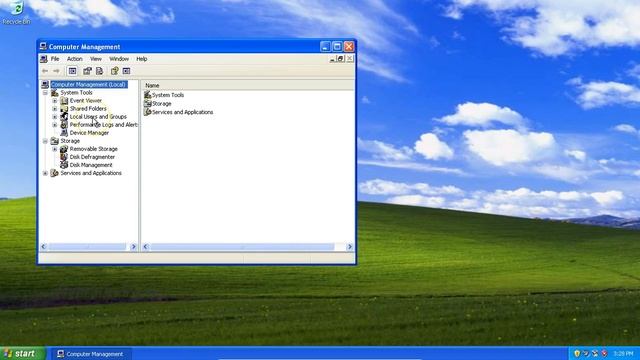Expand the Performance Logs and Alerts node
The width and height of the screenshot is (640, 360).
[x=55, y=124]
